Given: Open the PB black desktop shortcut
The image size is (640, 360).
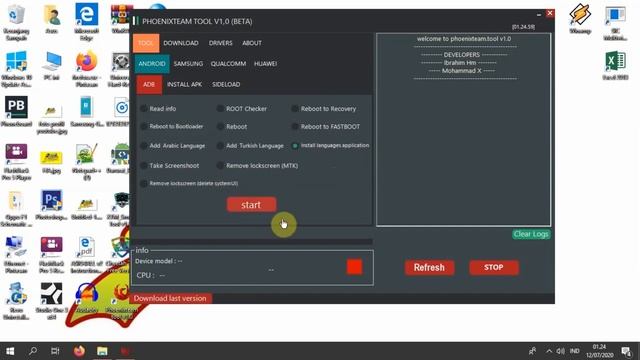Looking at the screenshot, I should click(16, 111).
